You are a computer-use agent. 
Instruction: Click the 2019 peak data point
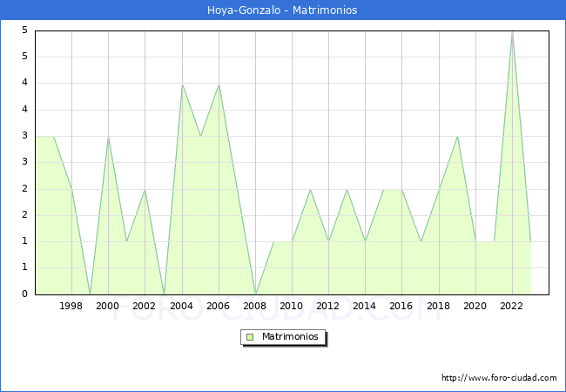(x=457, y=137)
